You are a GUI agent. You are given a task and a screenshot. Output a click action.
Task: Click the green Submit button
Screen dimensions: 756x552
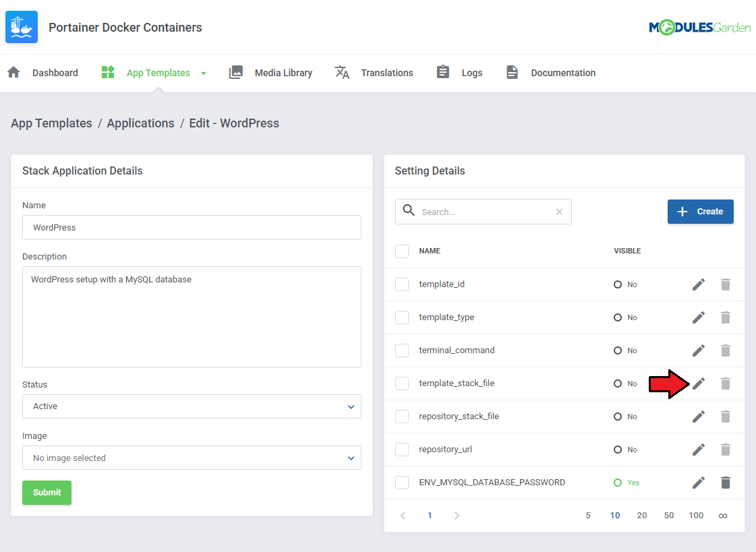47,493
